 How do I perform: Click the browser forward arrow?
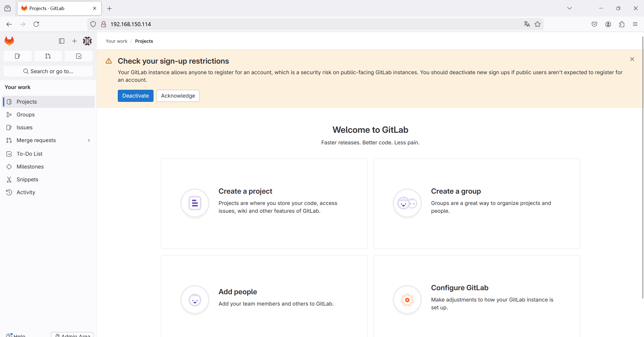(23, 24)
